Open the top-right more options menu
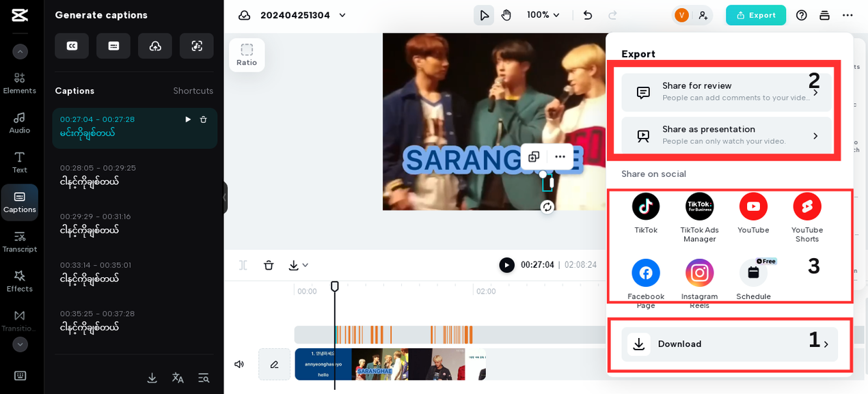This screenshot has width=868, height=394. click(847, 15)
